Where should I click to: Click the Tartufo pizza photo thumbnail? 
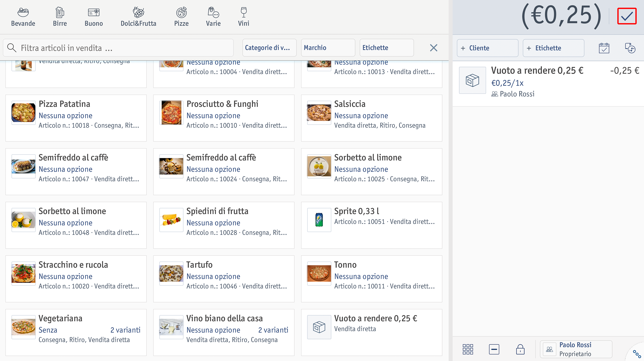click(171, 273)
